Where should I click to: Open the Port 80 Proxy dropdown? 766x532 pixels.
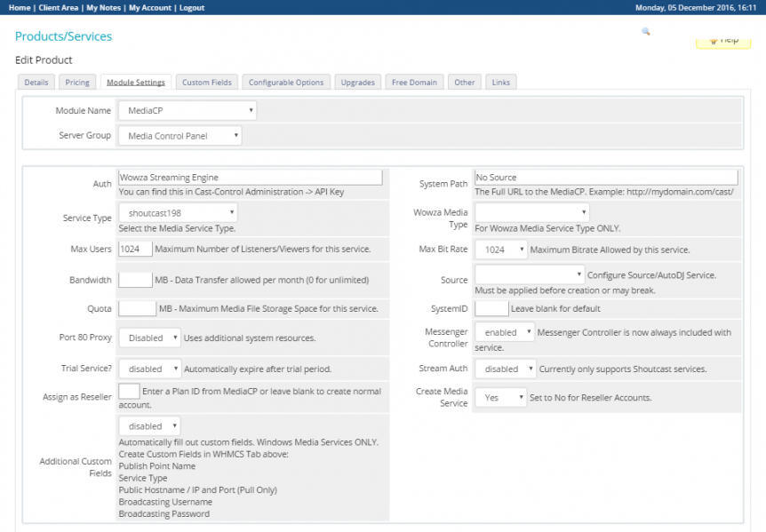149,337
